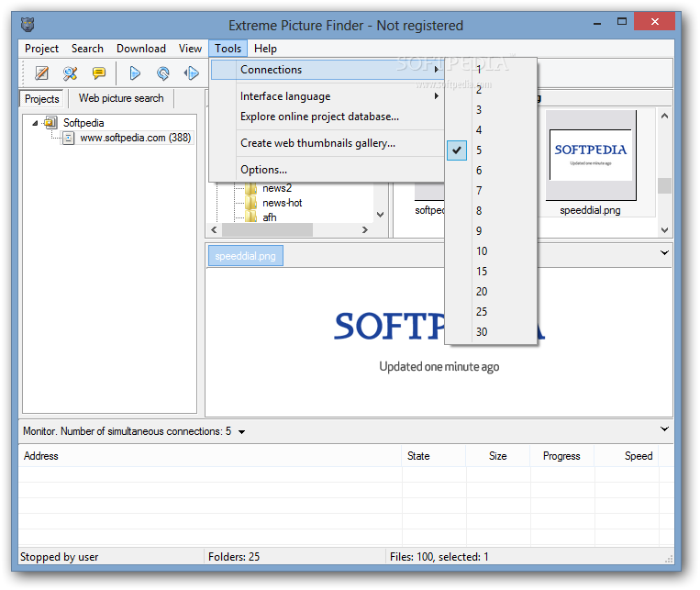Click the refresh/restart download icon

point(163,72)
